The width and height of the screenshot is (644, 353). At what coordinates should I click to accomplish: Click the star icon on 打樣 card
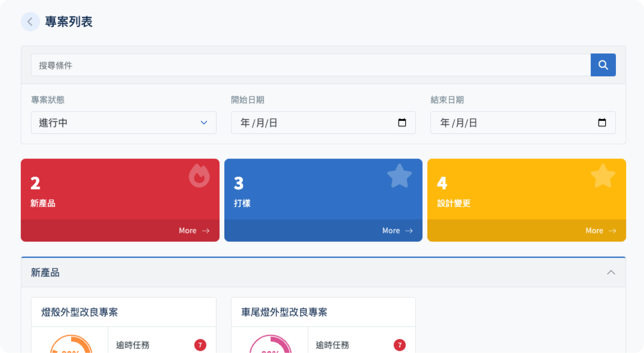click(x=399, y=176)
